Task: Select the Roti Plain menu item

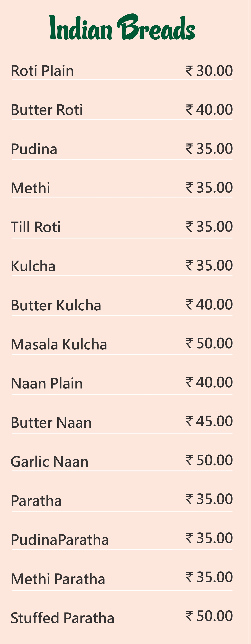Action: point(42,71)
